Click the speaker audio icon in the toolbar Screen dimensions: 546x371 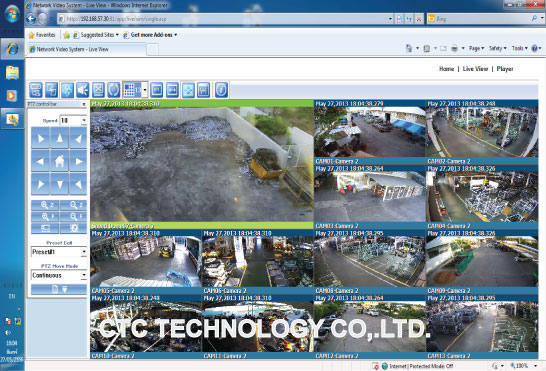pyautogui.click(x=83, y=90)
